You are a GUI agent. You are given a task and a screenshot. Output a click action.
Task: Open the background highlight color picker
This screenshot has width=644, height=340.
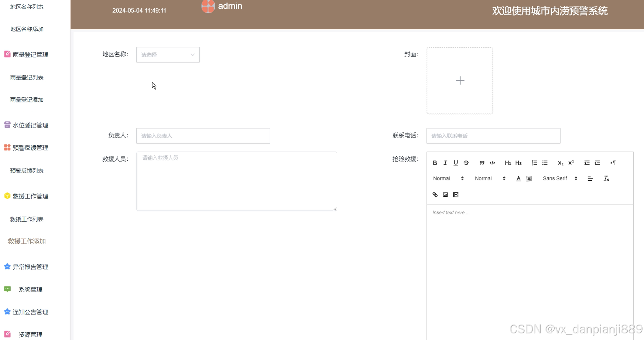(529, 178)
